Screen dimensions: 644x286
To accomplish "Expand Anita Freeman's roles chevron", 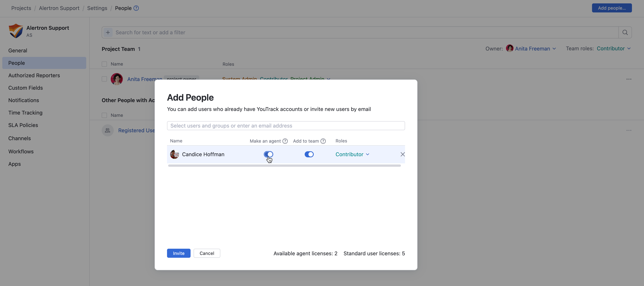I will pos(329,79).
